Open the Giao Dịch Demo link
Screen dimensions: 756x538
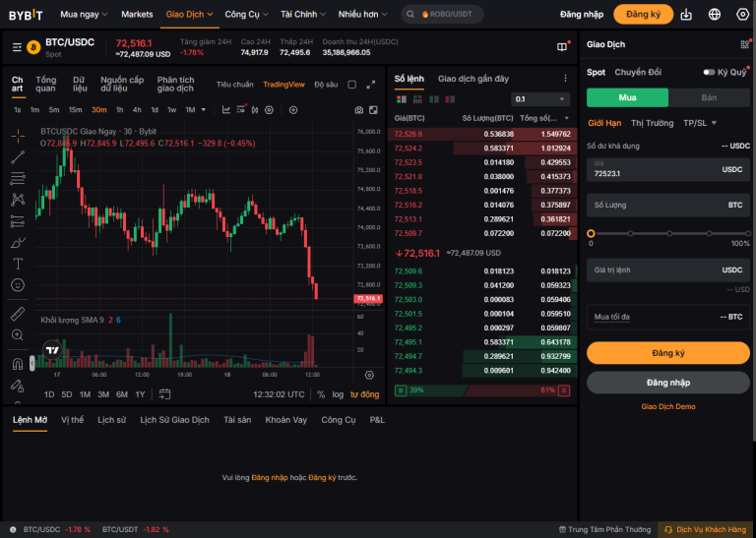click(668, 407)
